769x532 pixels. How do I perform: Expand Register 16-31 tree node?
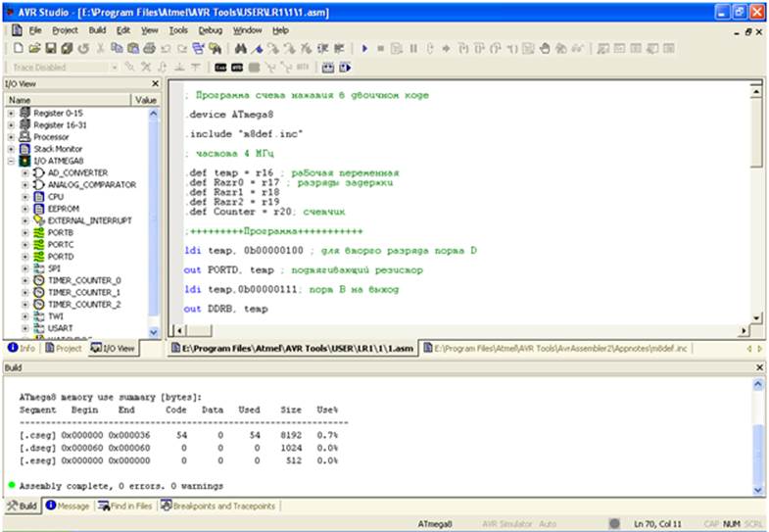pyautogui.click(x=11, y=125)
